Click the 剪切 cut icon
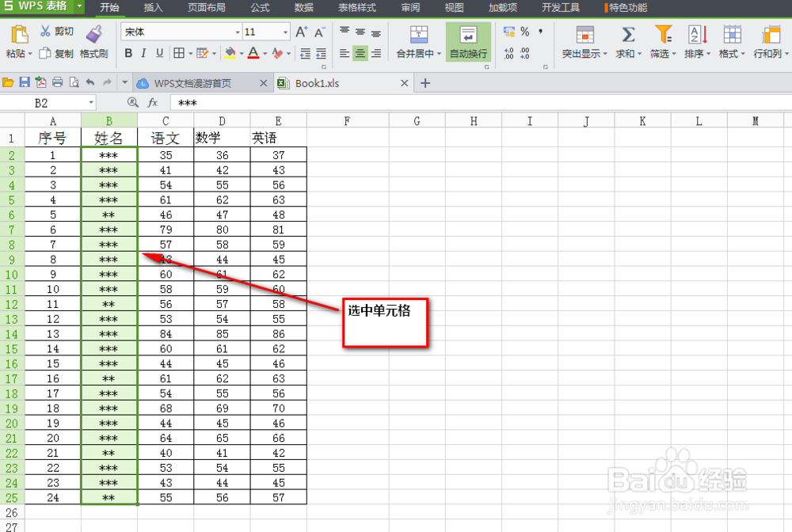This screenshot has height=532, width=792. (x=48, y=31)
